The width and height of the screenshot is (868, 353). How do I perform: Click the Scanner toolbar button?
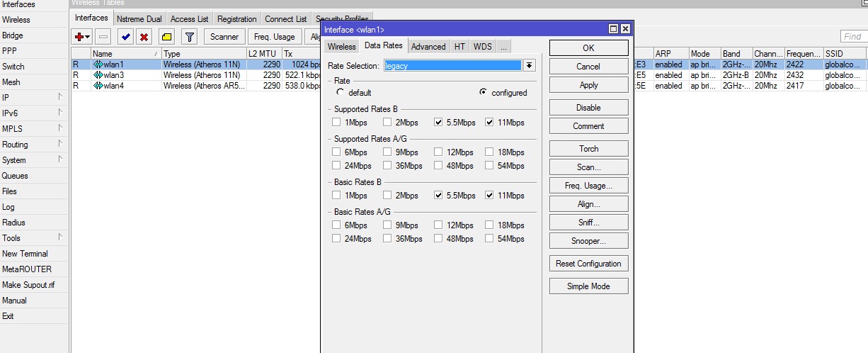[x=225, y=37]
